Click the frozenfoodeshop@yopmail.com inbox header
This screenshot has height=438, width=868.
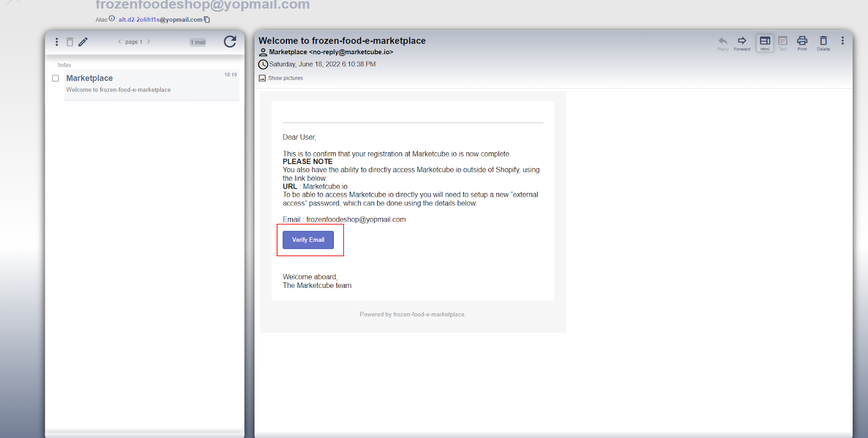tap(202, 5)
